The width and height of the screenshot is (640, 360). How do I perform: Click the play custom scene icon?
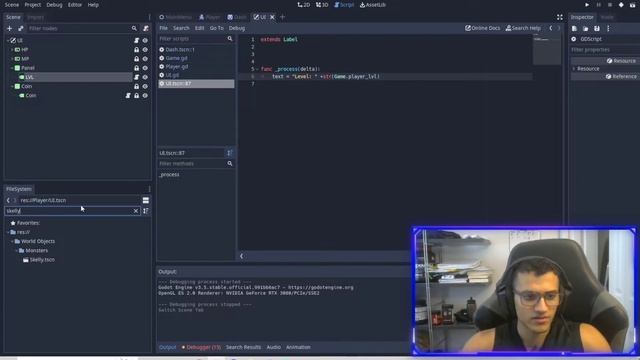point(633,5)
